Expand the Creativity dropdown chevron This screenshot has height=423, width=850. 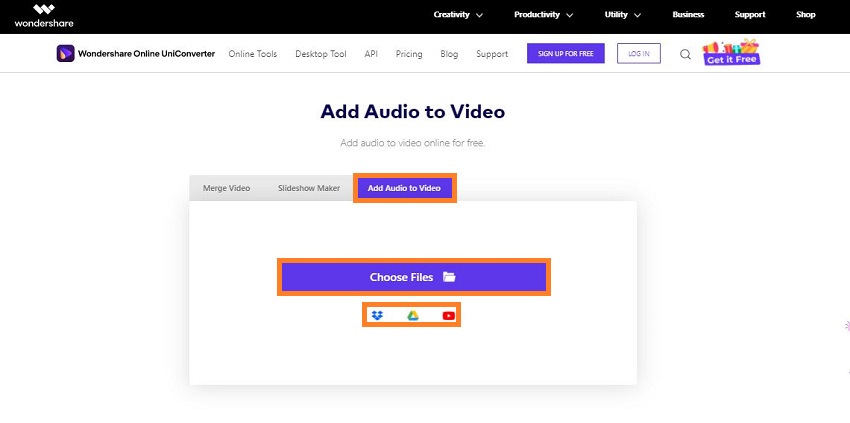pyautogui.click(x=479, y=15)
